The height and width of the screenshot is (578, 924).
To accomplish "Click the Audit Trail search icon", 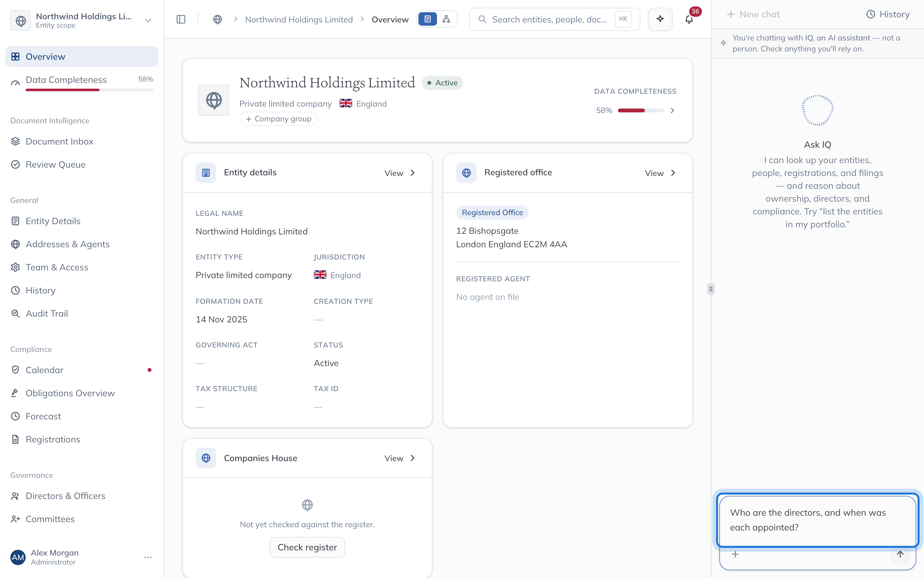I will click(x=15, y=313).
